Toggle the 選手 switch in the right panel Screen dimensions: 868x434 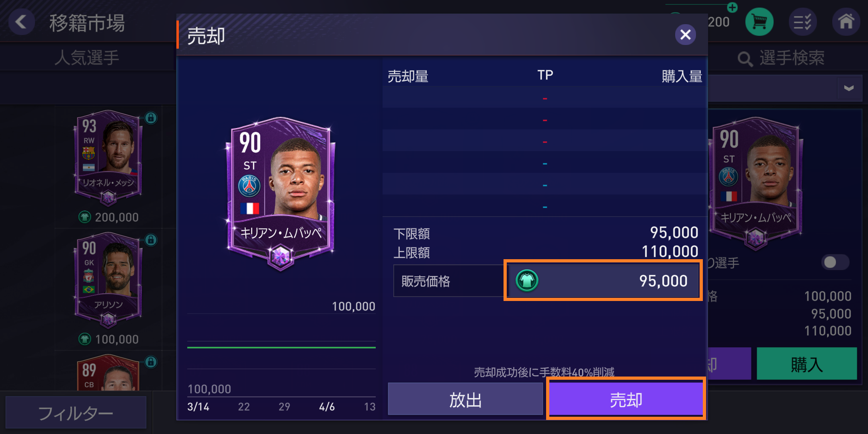(x=835, y=262)
